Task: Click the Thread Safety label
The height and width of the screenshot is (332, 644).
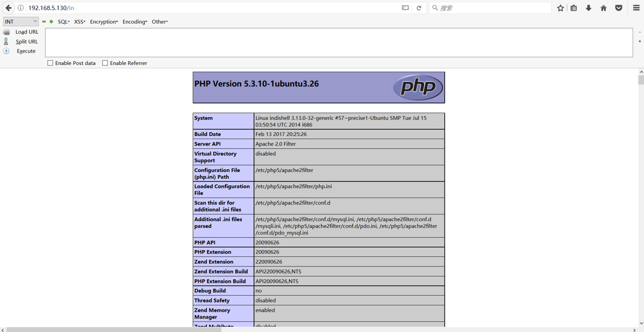Action: (212, 300)
